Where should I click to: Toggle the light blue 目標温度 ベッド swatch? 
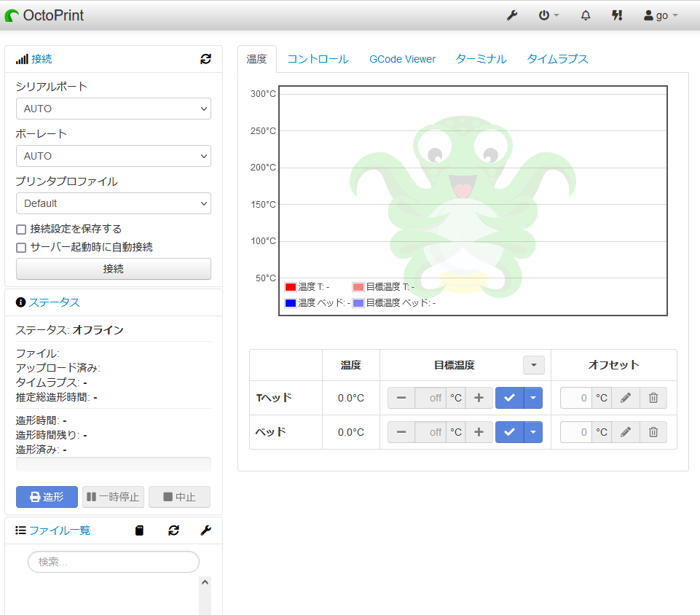pyautogui.click(x=358, y=303)
